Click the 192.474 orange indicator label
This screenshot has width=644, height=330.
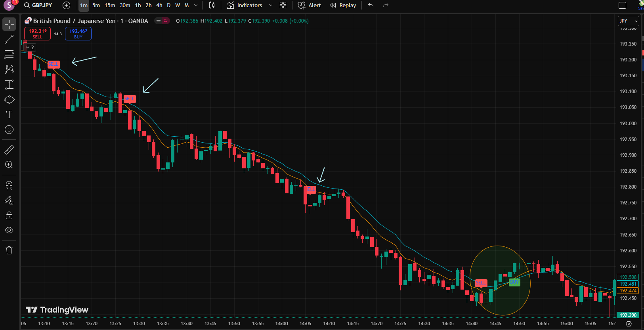[628, 291]
